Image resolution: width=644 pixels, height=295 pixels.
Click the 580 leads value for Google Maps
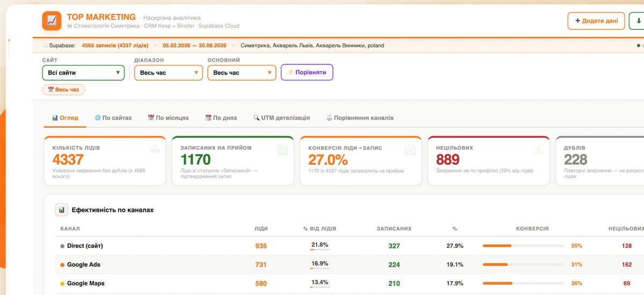[261, 284]
